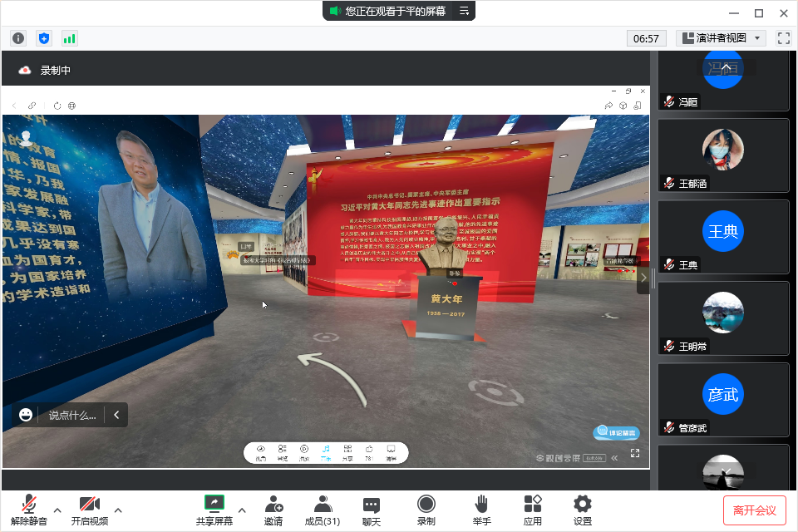Raise hand with 举手 icon
Image resolution: width=798 pixels, height=532 pixels.
tap(480, 510)
